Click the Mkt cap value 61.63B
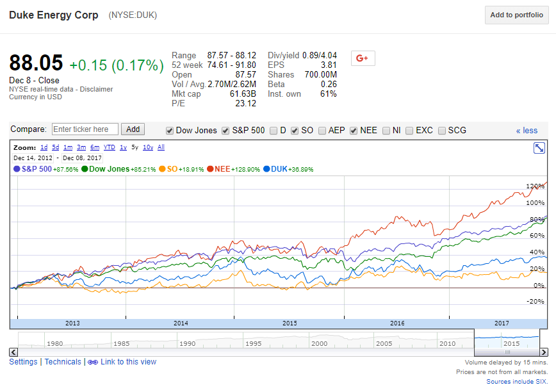 tap(243, 94)
